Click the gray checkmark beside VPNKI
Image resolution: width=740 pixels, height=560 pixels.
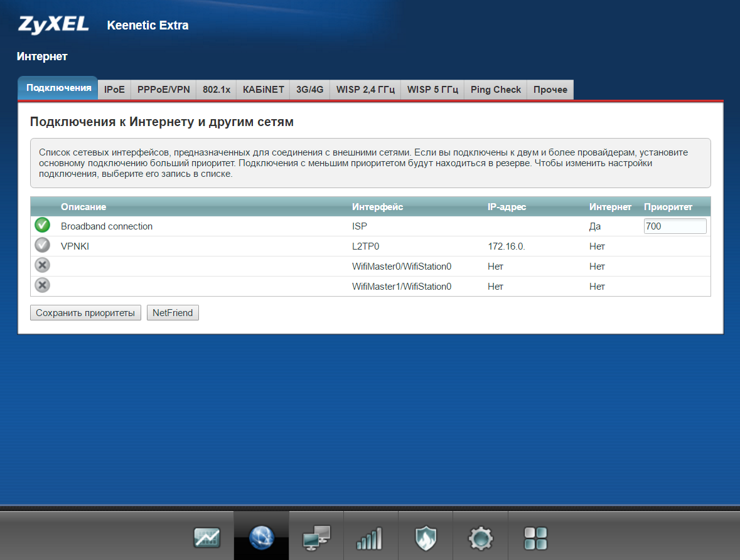click(x=42, y=246)
